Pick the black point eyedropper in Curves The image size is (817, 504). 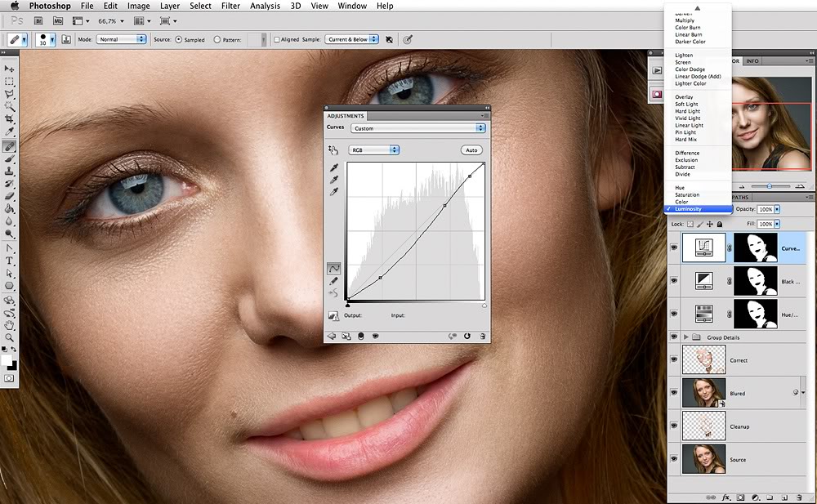(333, 167)
